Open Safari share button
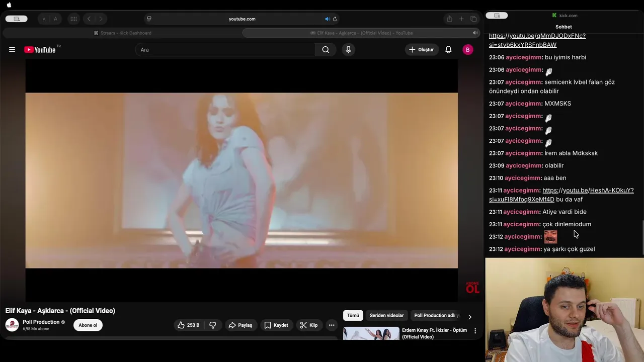 (449, 19)
